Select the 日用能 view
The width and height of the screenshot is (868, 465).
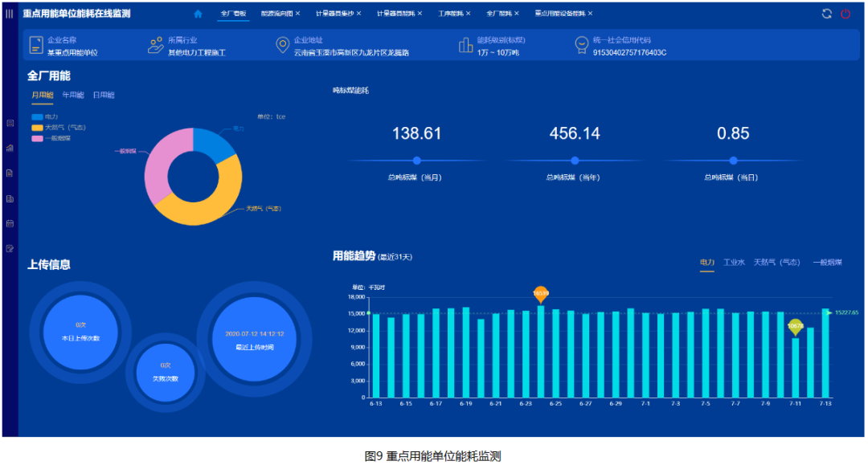point(104,95)
